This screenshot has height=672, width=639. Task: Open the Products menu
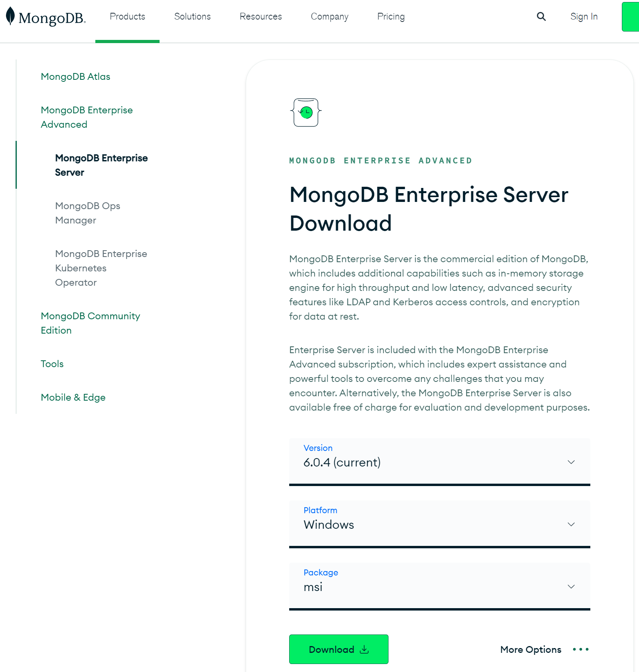pos(127,16)
